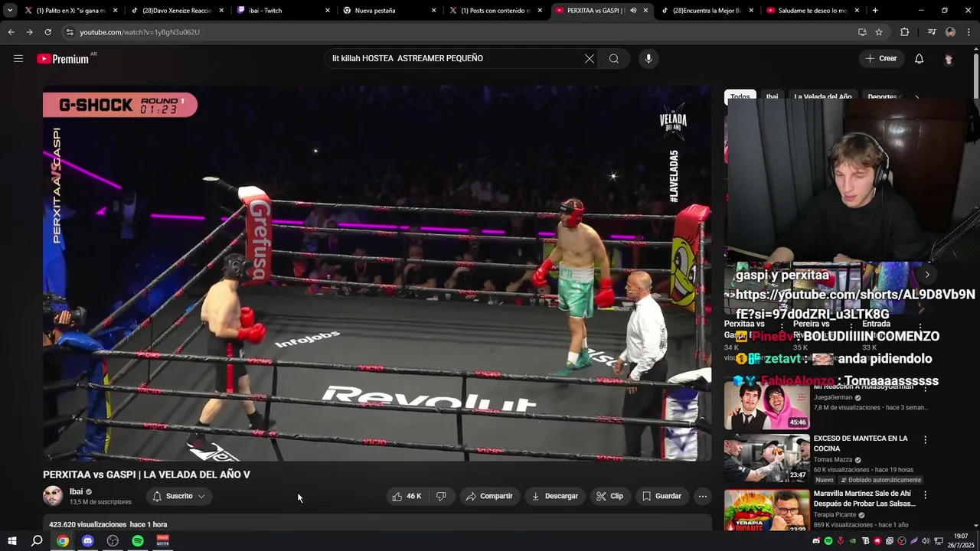This screenshot has height=551, width=980.
Task: Dislike the video with thumbs down
Action: (x=441, y=496)
